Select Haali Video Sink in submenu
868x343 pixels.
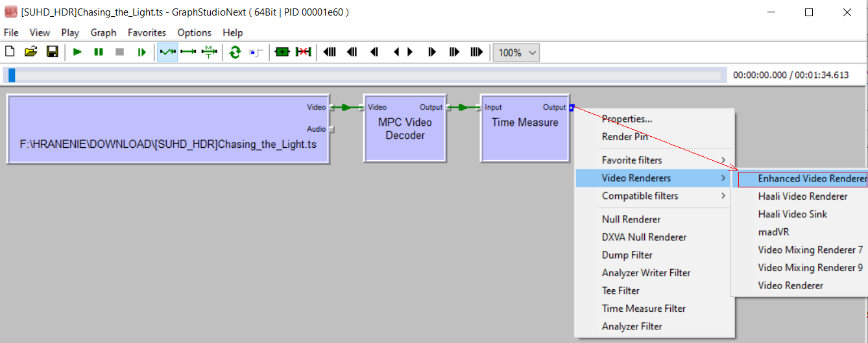click(800, 214)
